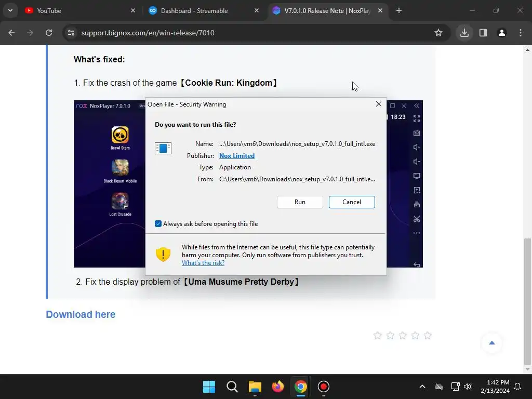The image size is (532, 399).
Task: Open the volume control in system tray
Action: [x=468, y=387]
